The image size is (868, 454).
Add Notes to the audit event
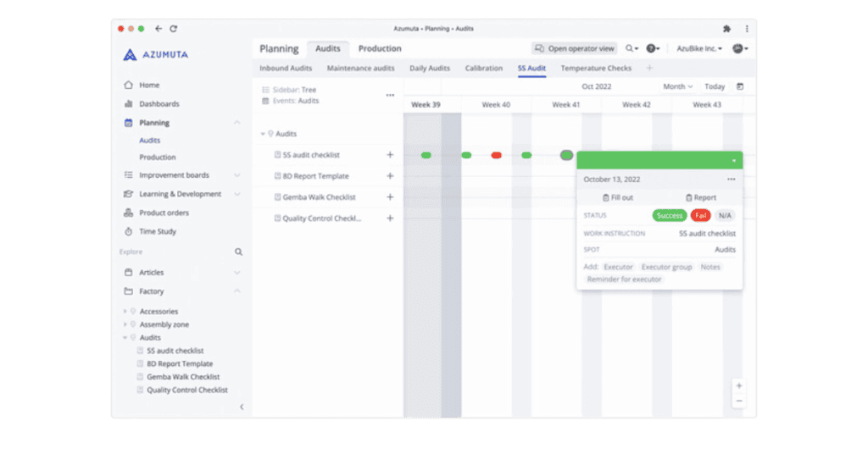pos(710,267)
